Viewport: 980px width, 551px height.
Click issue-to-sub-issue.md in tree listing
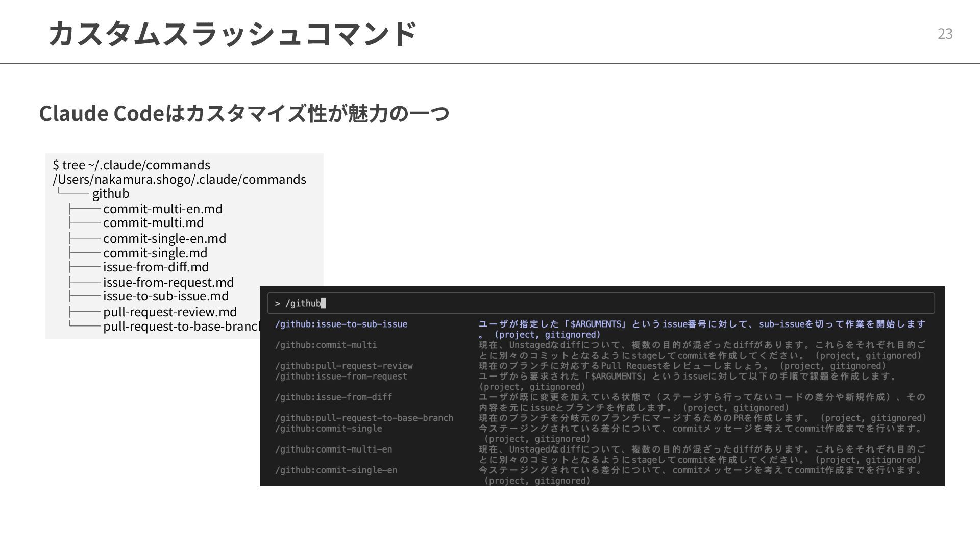pos(166,296)
